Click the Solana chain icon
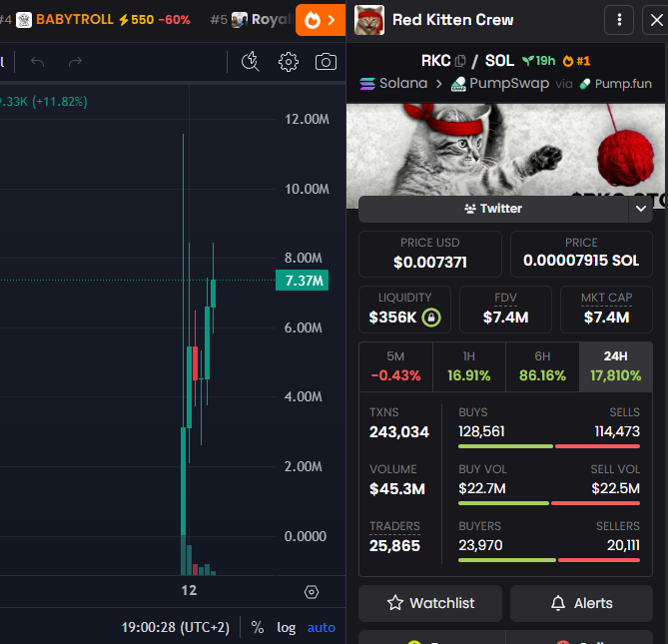 [367, 84]
